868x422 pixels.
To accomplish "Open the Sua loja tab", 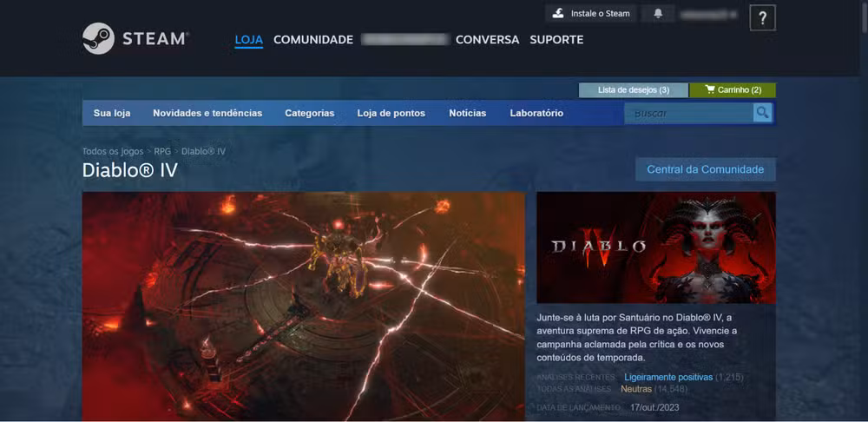I will [x=112, y=113].
